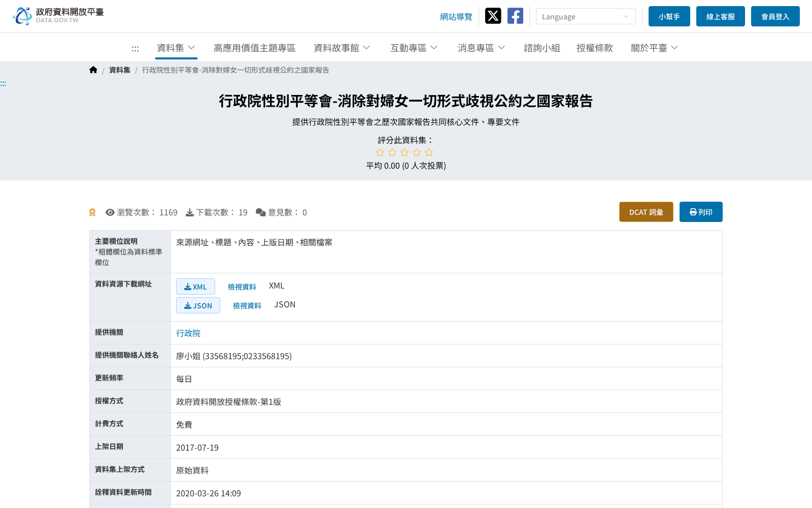Image resolution: width=812 pixels, height=508 pixels.
Task: Go to home via breadcrumb house icon
Action: coord(93,70)
